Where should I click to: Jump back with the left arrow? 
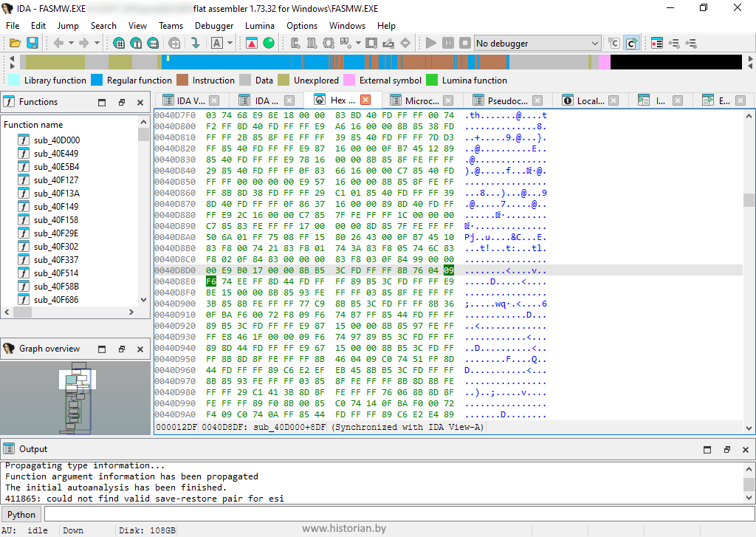tap(58, 44)
